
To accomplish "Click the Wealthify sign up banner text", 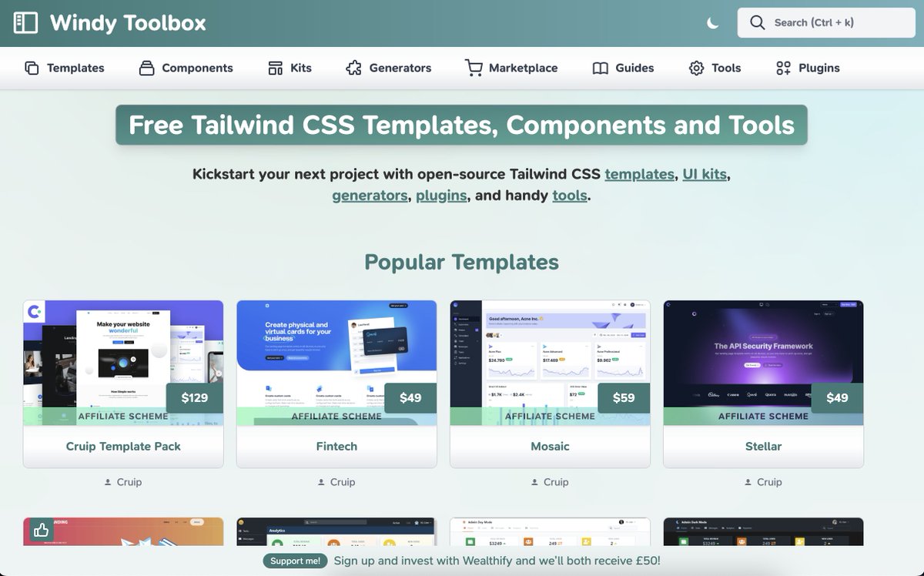I will click(x=497, y=561).
